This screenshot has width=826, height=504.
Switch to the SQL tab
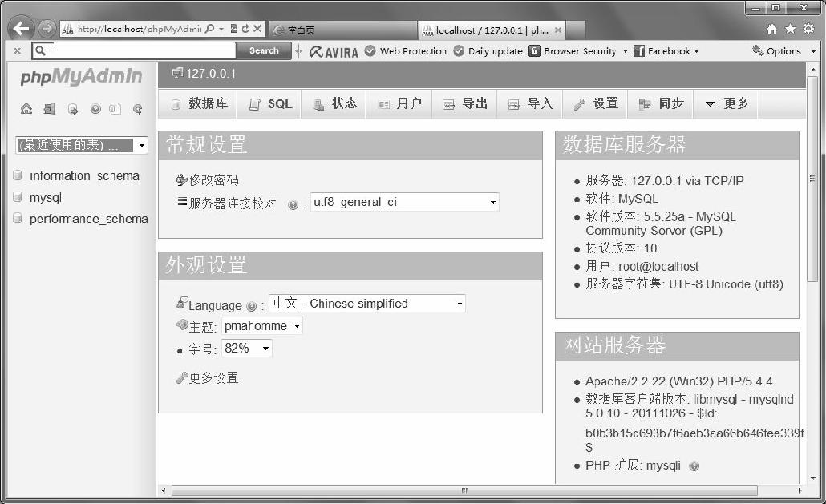[270, 103]
